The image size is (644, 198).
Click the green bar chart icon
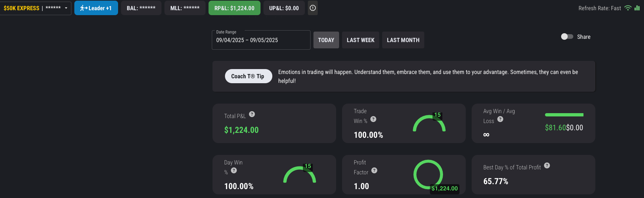click(637, 8)
